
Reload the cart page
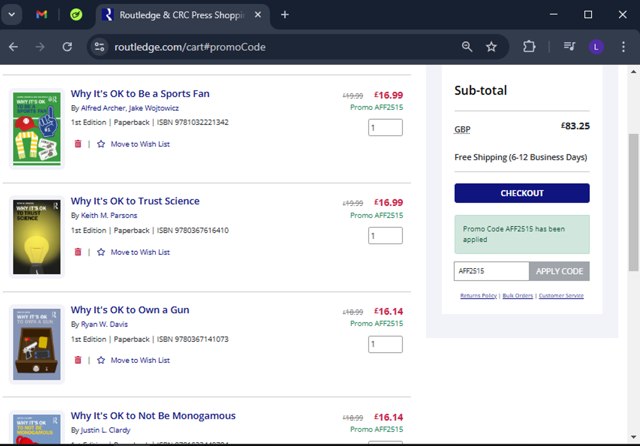pos(67,47)
